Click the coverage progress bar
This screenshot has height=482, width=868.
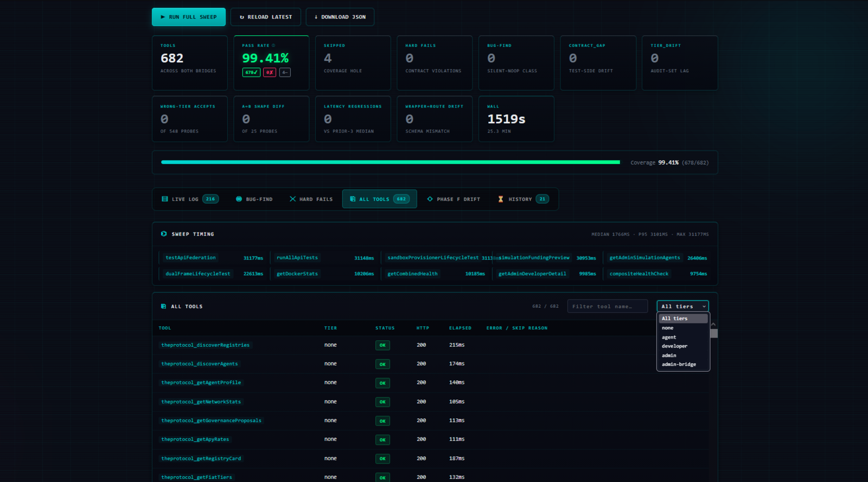tap(391, 162)
